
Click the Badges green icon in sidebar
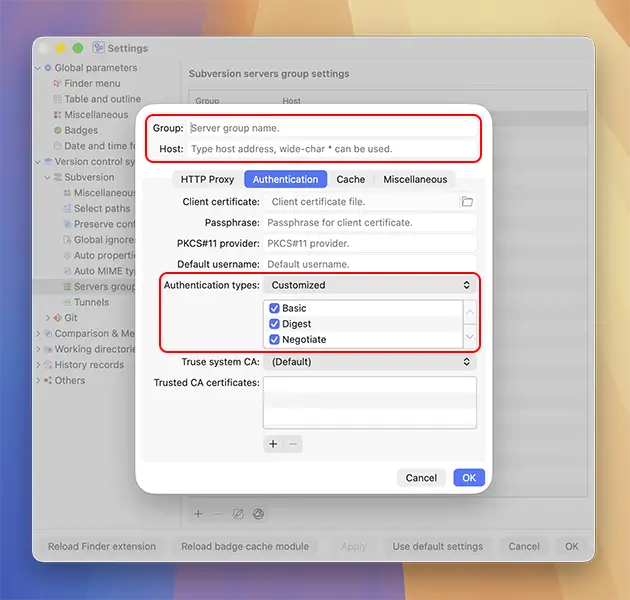pyautogui.click(x=57, y=130)
